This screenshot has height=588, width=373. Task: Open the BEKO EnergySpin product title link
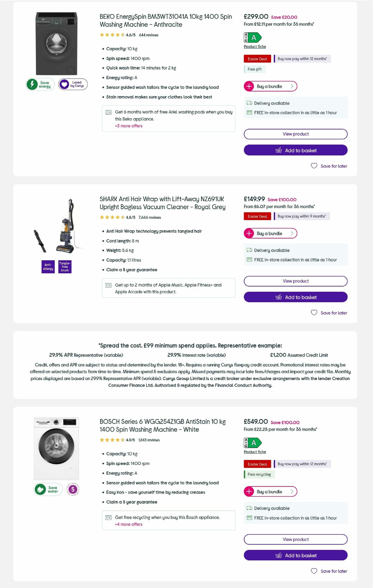point(165,21)
